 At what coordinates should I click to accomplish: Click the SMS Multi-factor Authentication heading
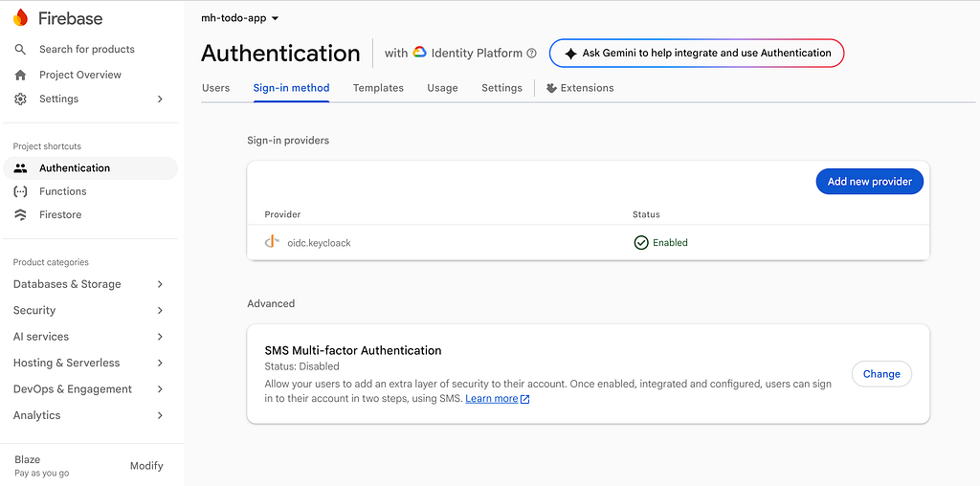point(353,350)
